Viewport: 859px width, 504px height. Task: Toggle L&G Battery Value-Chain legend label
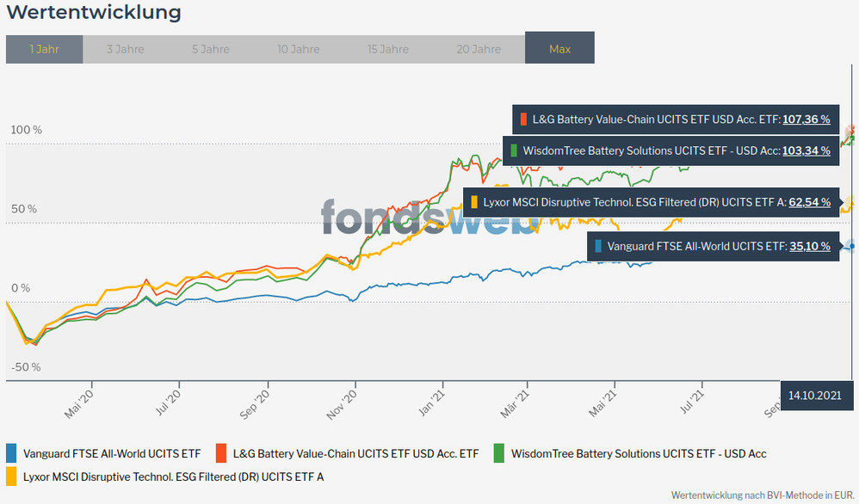[x=355, y=453]
